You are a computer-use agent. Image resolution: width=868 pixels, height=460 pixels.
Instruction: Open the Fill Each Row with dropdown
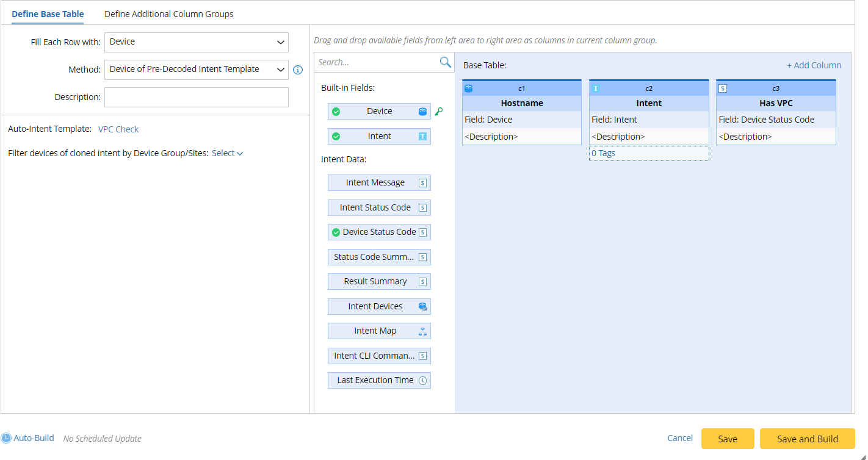click(x=197, y=42)
